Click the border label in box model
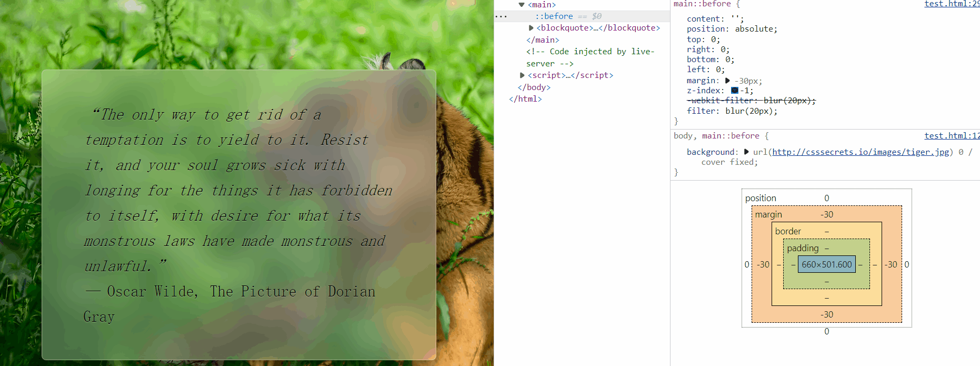Viewport: 980px width, 366px height. tap(788, 231)
